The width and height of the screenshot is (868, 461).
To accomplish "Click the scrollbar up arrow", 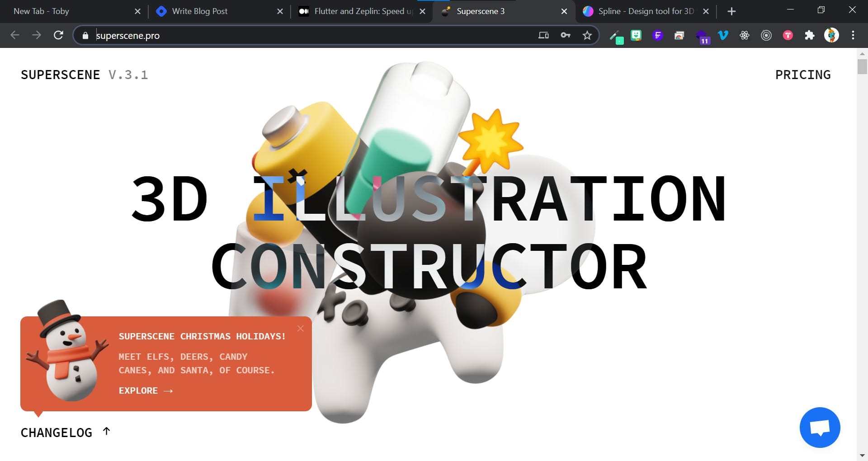I will tap(862, 53).
